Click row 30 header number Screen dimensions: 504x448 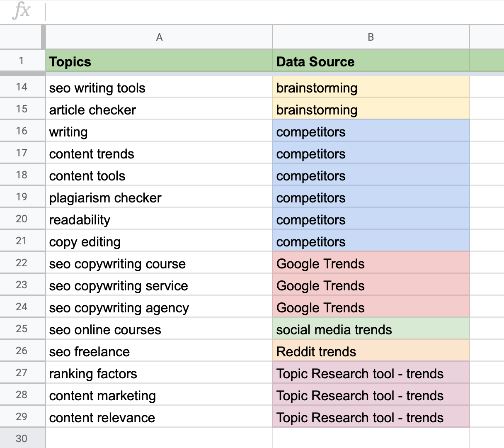click(x=22, y=438)
